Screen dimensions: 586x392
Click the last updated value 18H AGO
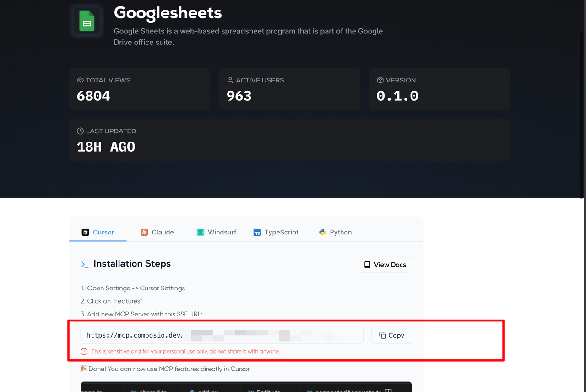[x=106, y=147]
